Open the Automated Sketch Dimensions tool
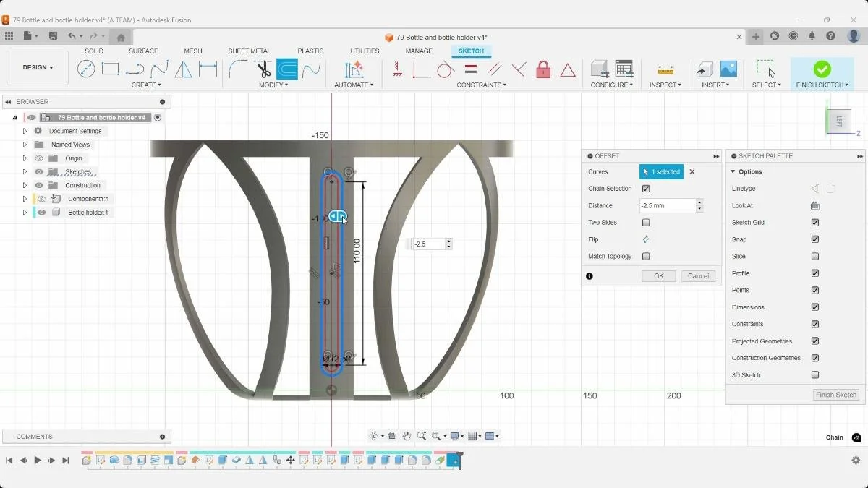The image size is (868, 488). [x=354, y=69]
